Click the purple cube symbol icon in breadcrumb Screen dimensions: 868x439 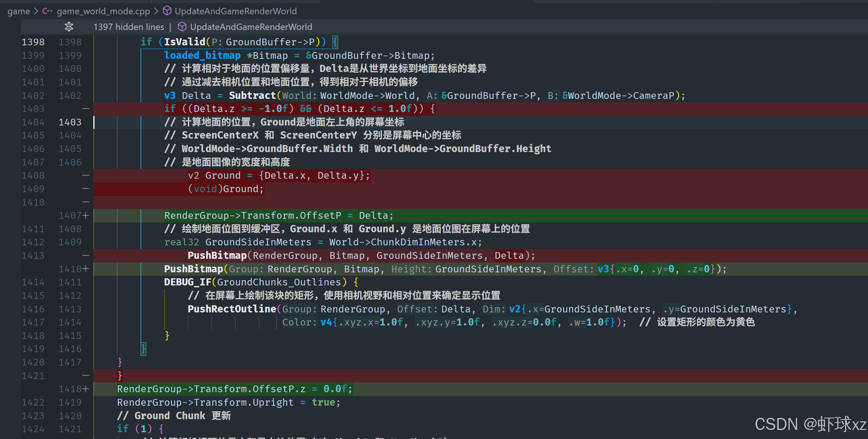click(167, 11)
